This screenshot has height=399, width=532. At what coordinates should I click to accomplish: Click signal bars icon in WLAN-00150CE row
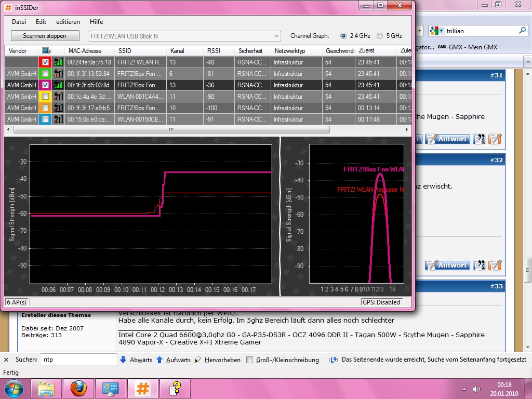[x=58, y=119]
